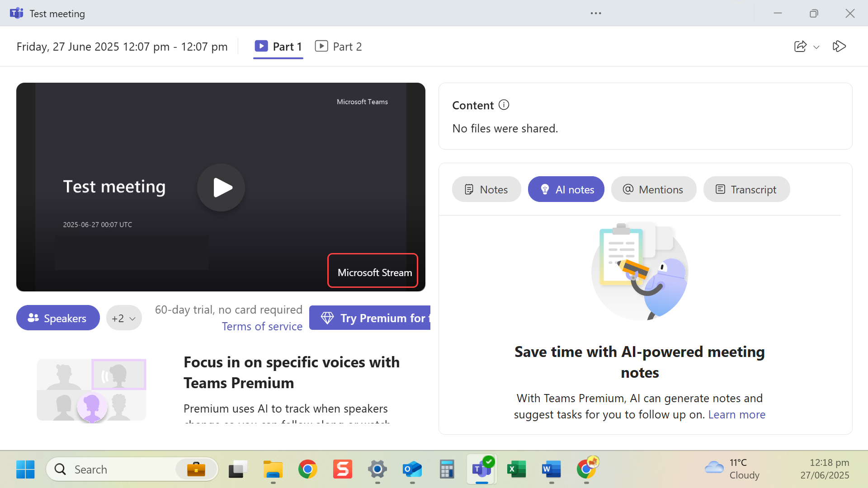Screen dimensions: 868x488
Task: Play the Test meeting recording
Action: [x=221, y=188]
